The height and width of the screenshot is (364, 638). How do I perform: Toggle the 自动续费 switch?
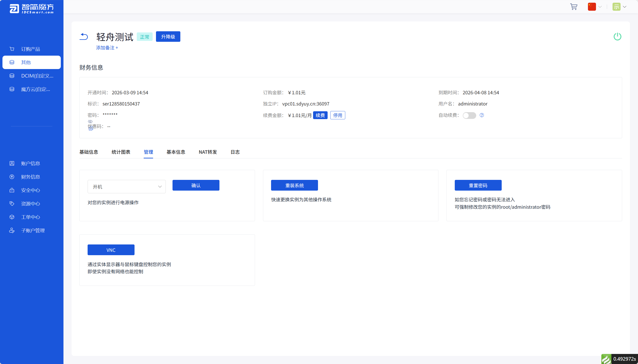pyautogui.click(x=469, y=116)
